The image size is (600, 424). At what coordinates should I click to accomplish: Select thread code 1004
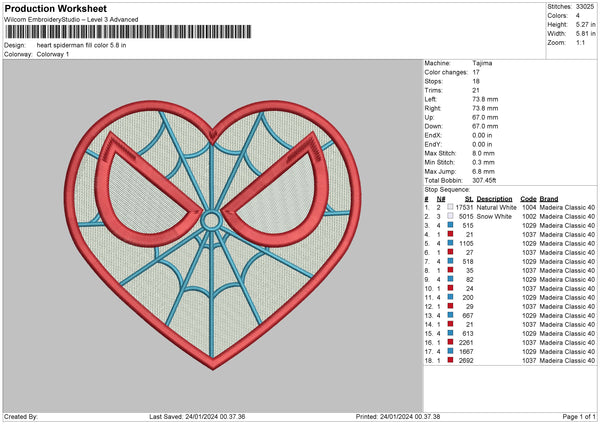point(529,207)
